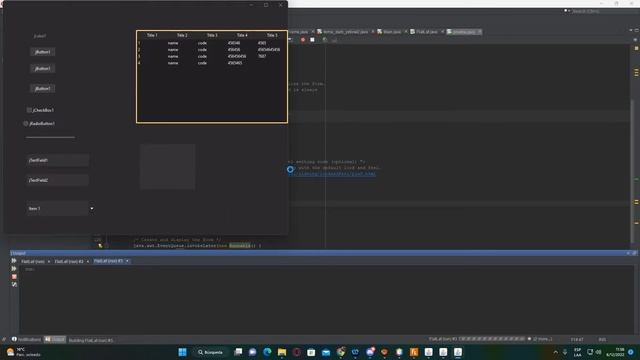
Task: Click the stop macro recording square icon
Action: click(x=312, y=40)
